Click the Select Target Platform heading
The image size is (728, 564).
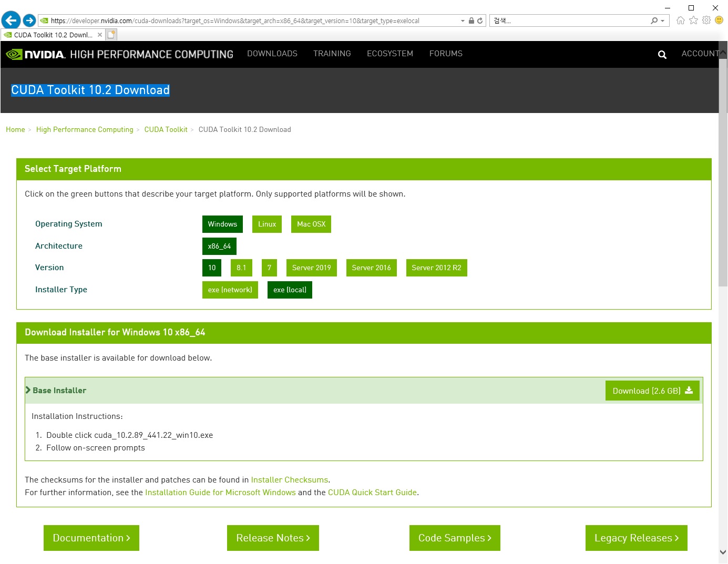coord(73,169)
